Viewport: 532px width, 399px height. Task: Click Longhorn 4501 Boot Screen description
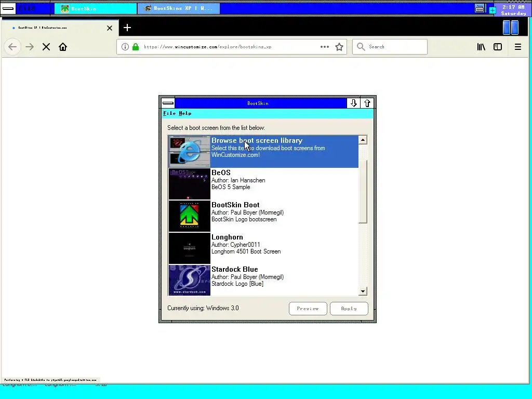(x=246, y=251)
